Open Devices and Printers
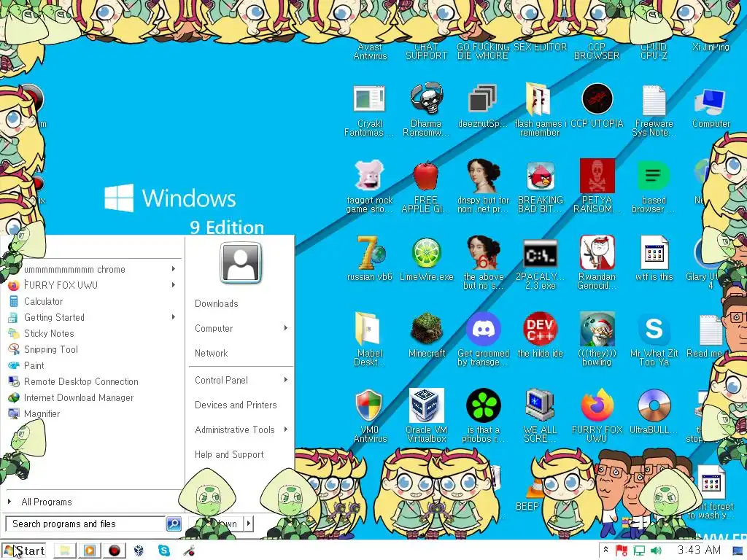This screenshot has width=747, height=560. point(236,405)
